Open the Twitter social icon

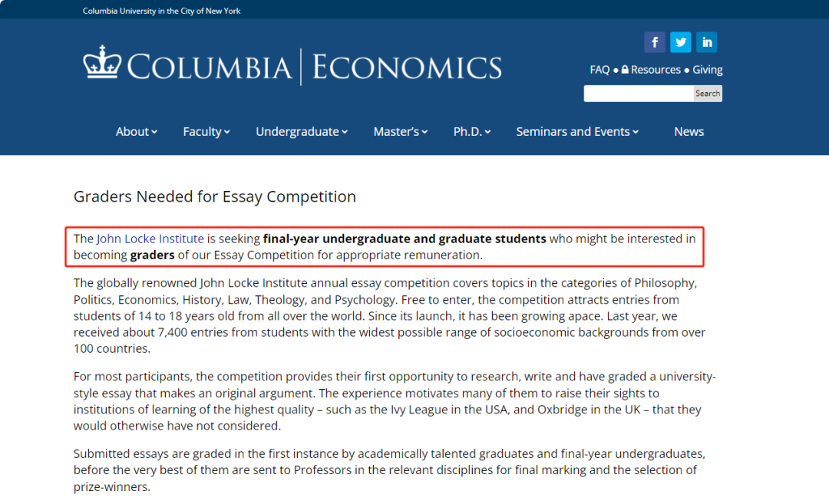(680, 42)
